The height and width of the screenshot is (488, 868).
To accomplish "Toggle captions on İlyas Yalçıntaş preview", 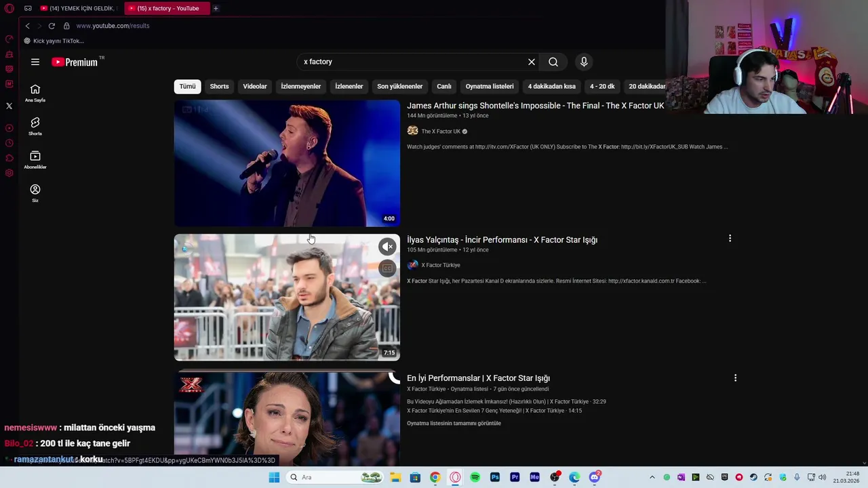I will click(x=387, y=268).
